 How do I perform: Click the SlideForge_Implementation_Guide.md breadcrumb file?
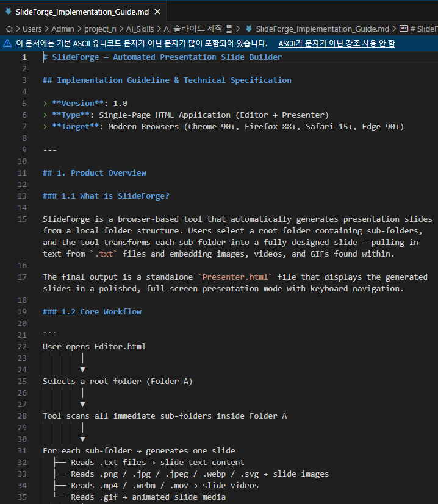[x=322, y=29]
